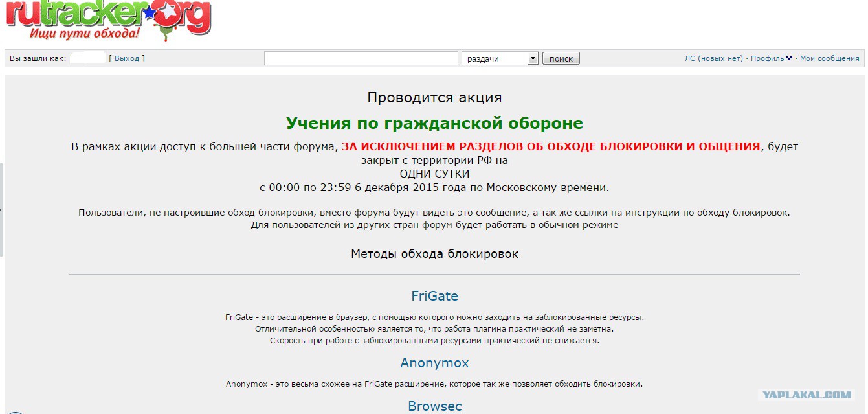Focus the forum search input field
The width and height of the screenshot is (868, 414).
[x=361, y=58]
